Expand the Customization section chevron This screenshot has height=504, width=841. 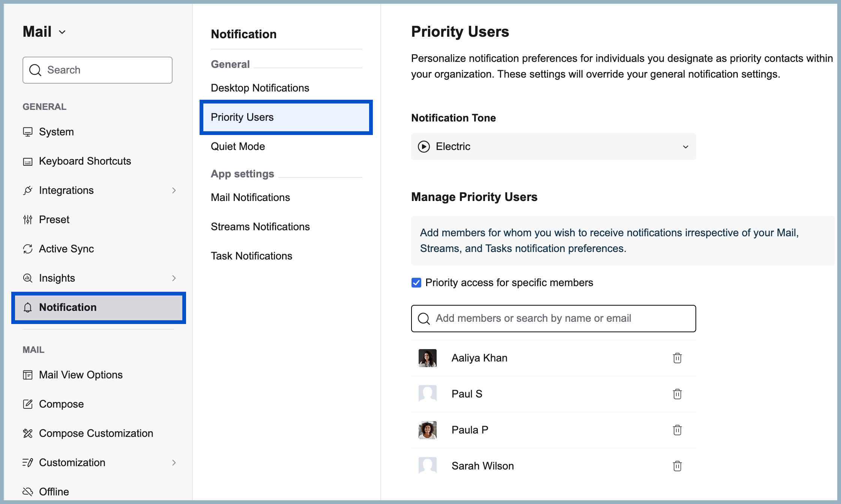tap(174, 462)
